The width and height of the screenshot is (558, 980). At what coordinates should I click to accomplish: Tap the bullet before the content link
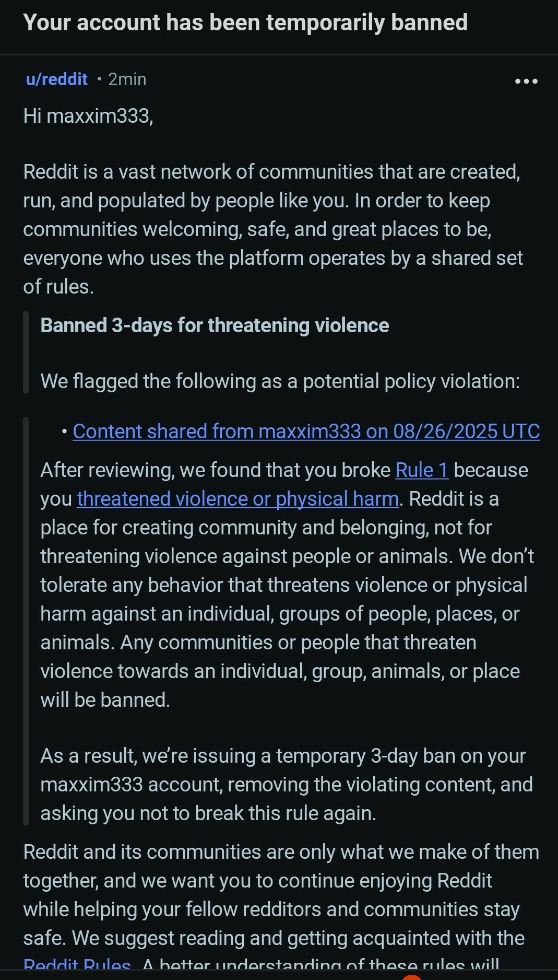(x=64, y=432)
